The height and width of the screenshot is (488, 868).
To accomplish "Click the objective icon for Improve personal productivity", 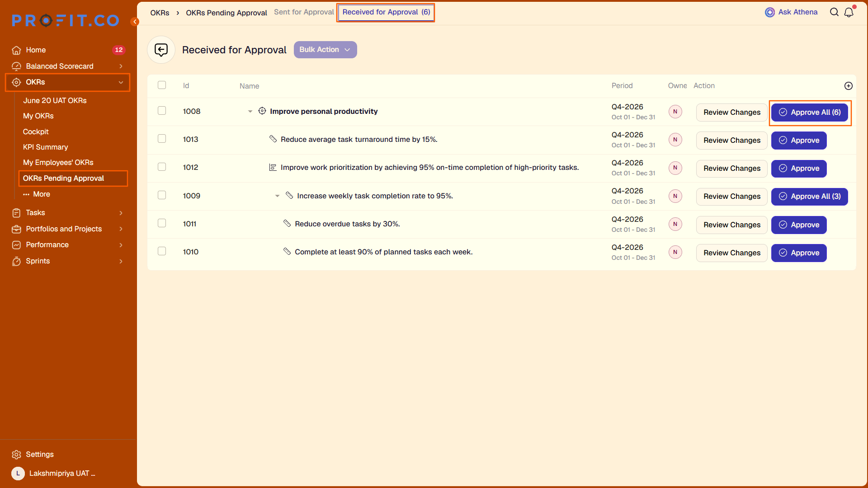I will pyautogui.click(x=262, y=111).
